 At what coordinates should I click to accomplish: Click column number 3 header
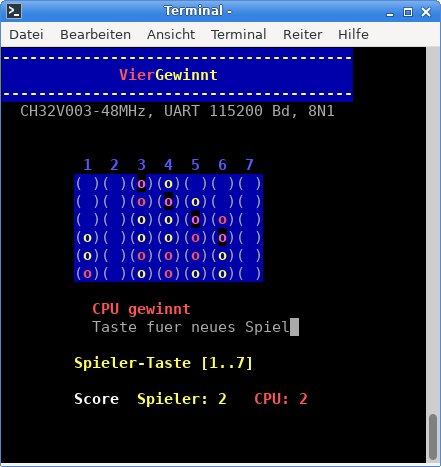(141, 165)
